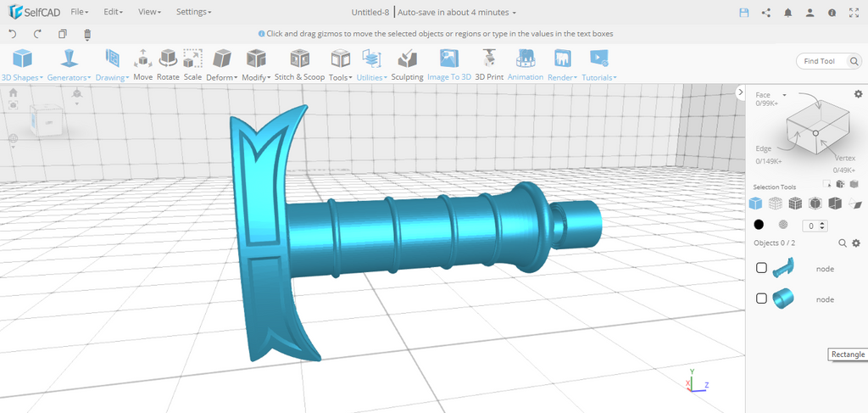Enable flat plane selection mode
This screenshot has height=413, width=868.
(x=854, y=204)
